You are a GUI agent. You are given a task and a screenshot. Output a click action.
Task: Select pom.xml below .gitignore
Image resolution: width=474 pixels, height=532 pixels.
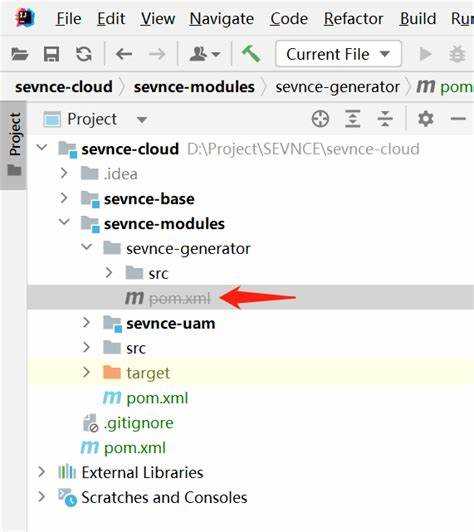(x=251, y=448)
